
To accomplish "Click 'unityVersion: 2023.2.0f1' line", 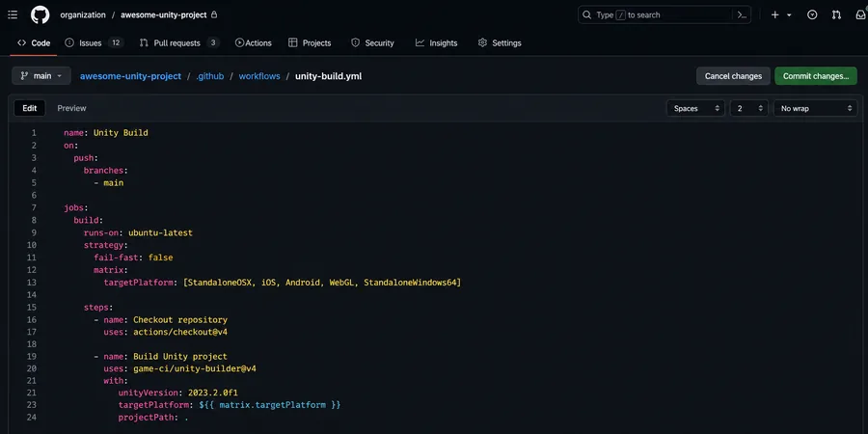I will [177, 393].
